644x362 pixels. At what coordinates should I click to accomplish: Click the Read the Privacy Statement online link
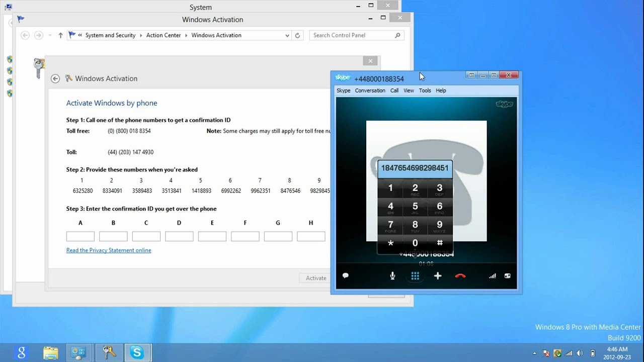coord(109,250)
